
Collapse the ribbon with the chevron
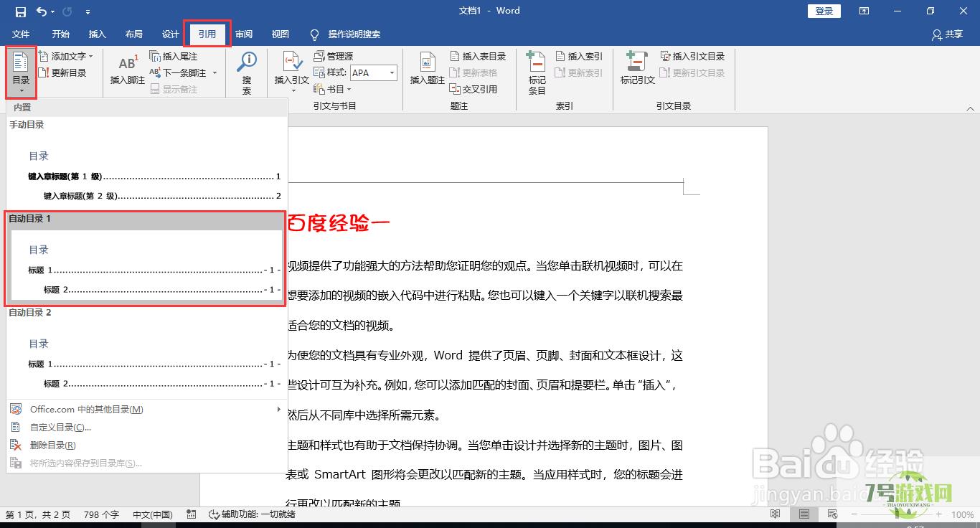pyautogui.click(x=970, y=108)
